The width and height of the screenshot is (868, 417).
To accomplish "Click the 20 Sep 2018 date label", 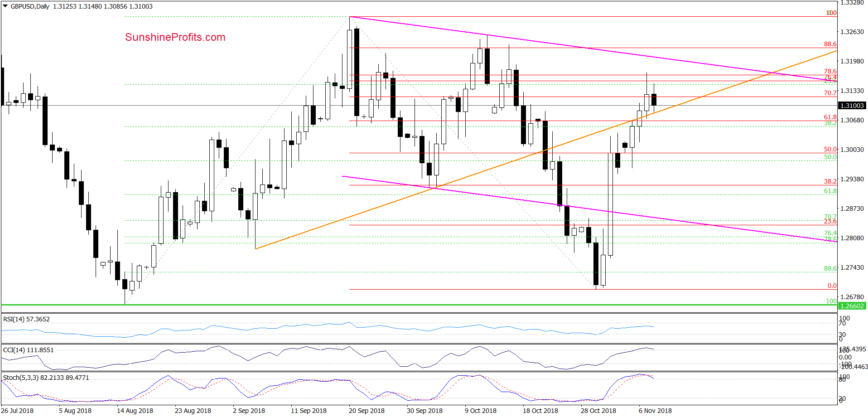I will coord(366,411).
